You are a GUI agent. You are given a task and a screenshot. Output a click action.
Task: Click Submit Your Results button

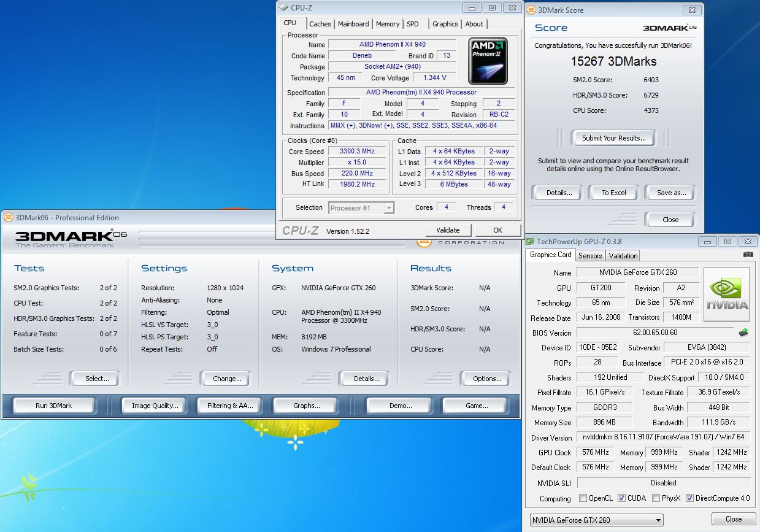613,138
